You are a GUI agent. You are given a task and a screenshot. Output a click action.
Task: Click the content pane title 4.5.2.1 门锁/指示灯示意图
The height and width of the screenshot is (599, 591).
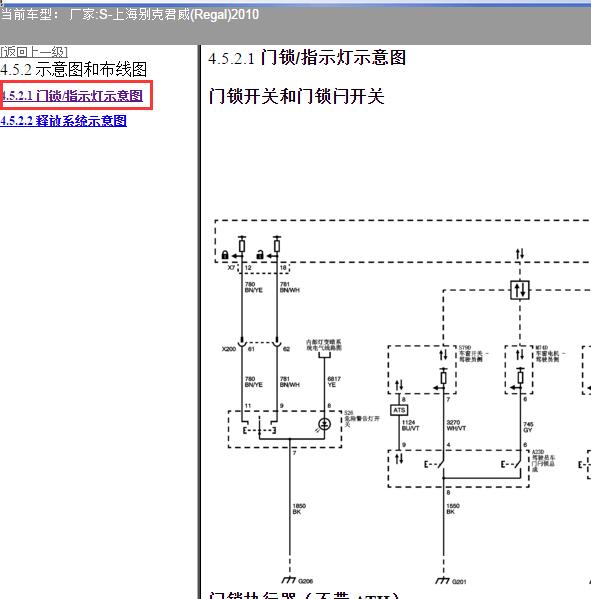(307, 58)
